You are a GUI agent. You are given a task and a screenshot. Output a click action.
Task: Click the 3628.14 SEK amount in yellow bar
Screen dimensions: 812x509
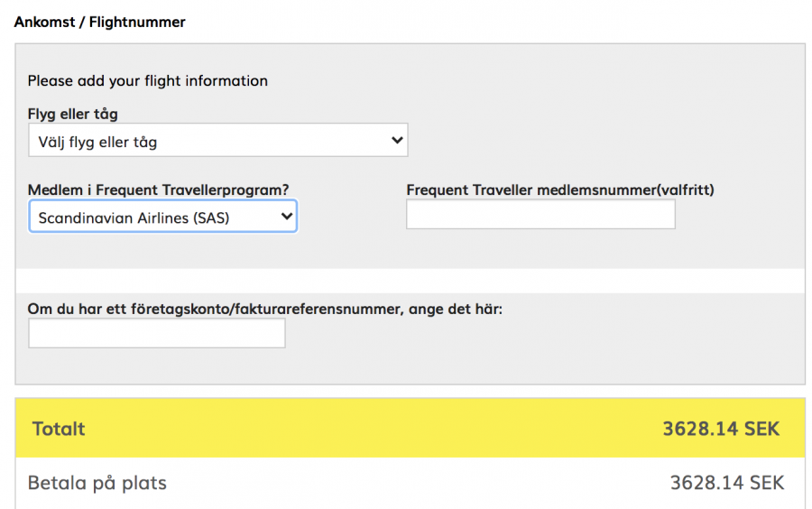721,429
